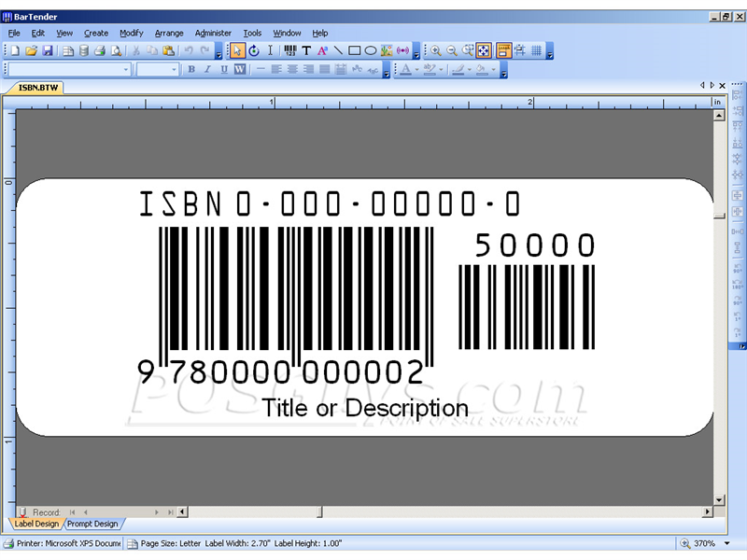Expand the text highlight color dropdown arrow

tap(441, 69)
